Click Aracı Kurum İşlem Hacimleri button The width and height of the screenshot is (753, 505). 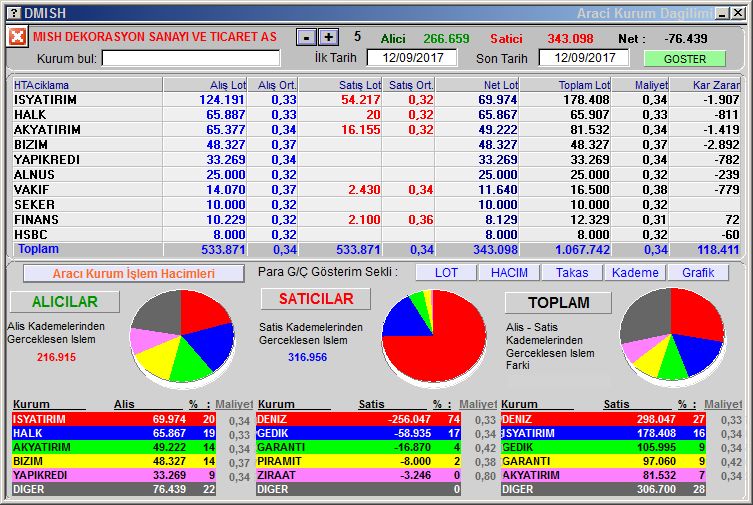[134, 274]
